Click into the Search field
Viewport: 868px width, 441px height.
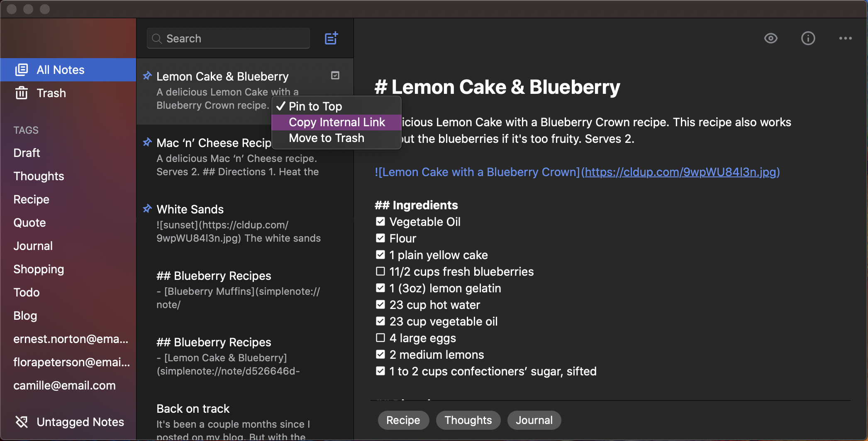(x=228, y=39)
